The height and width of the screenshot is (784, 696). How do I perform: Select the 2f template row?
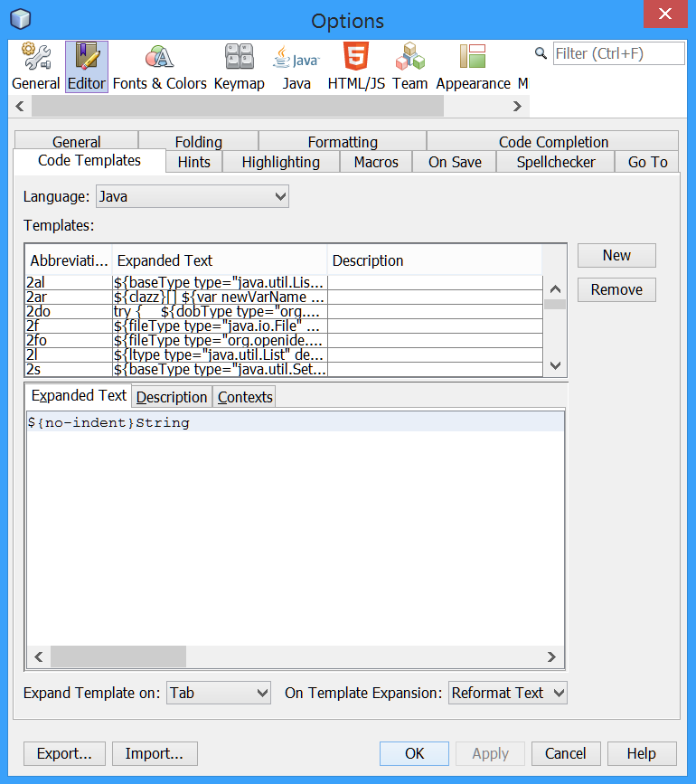(283, 326)
